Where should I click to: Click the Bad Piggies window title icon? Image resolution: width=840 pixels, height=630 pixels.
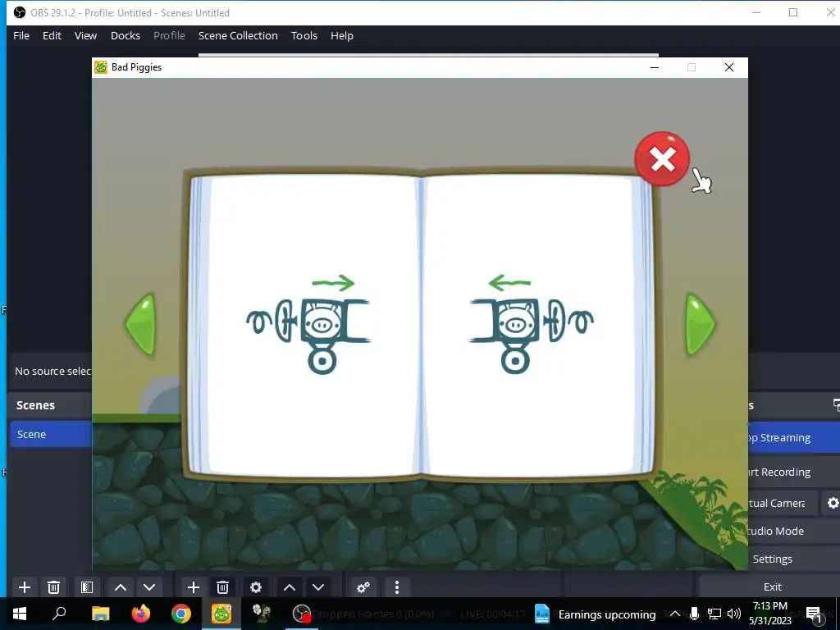click(x=101, y=67)
